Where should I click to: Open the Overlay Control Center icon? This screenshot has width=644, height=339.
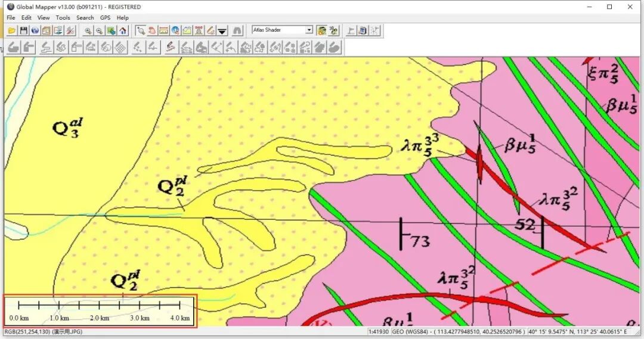tap(47, 30)
